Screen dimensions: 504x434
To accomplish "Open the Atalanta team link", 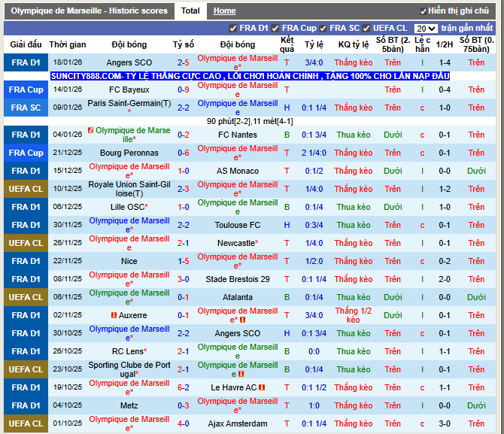I will tap(238, 297).
